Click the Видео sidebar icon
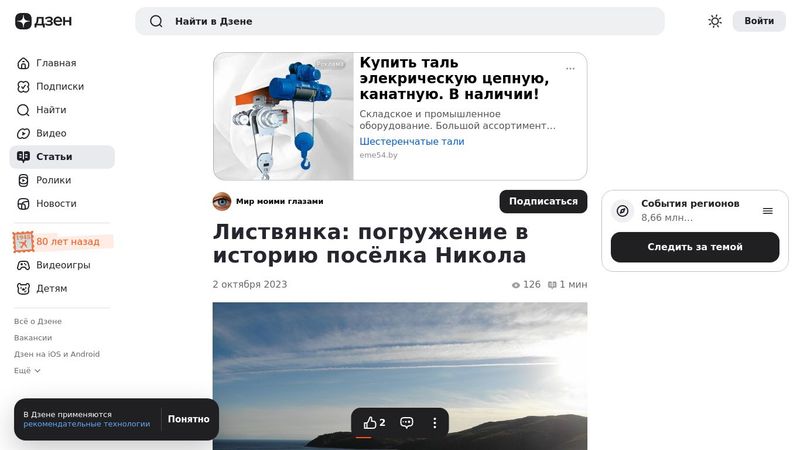Viewport: 800px width, 450px height. (24, 133)
